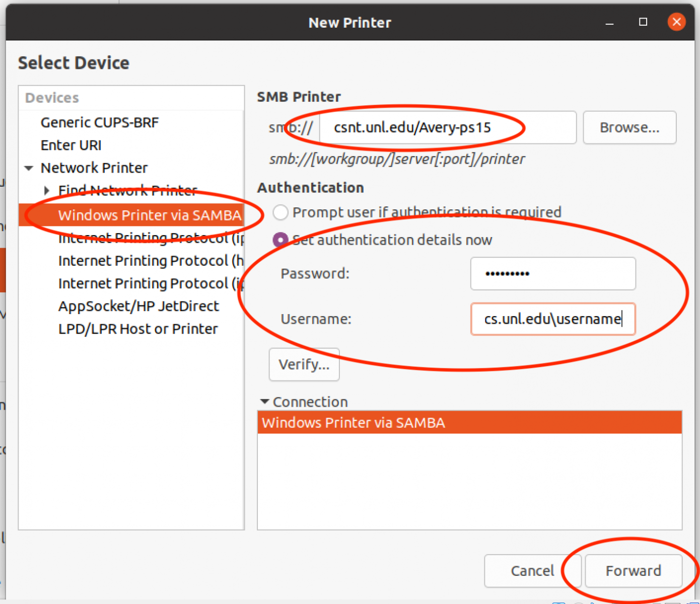Select Prompt user if authentication is required

[x=281, y=212]
